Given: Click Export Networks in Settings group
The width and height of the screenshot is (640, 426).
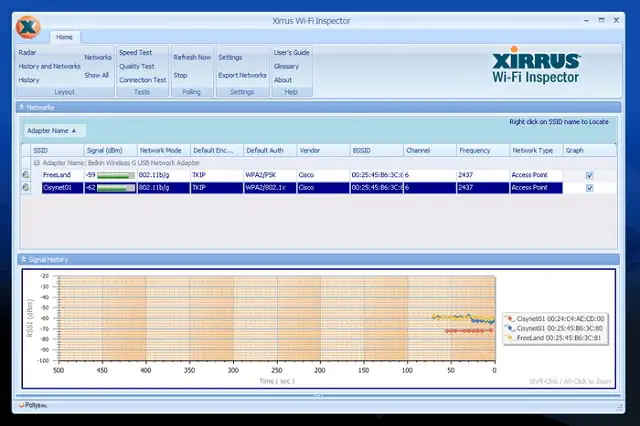Looking at the screenshot, I should coord(242,75).
